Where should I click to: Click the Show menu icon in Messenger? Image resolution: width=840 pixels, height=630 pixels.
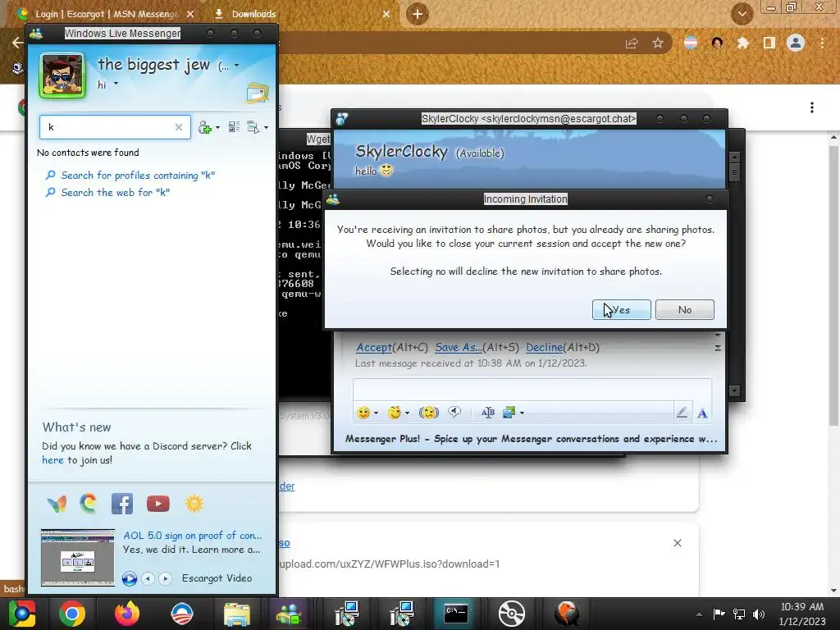click(253, 127)
